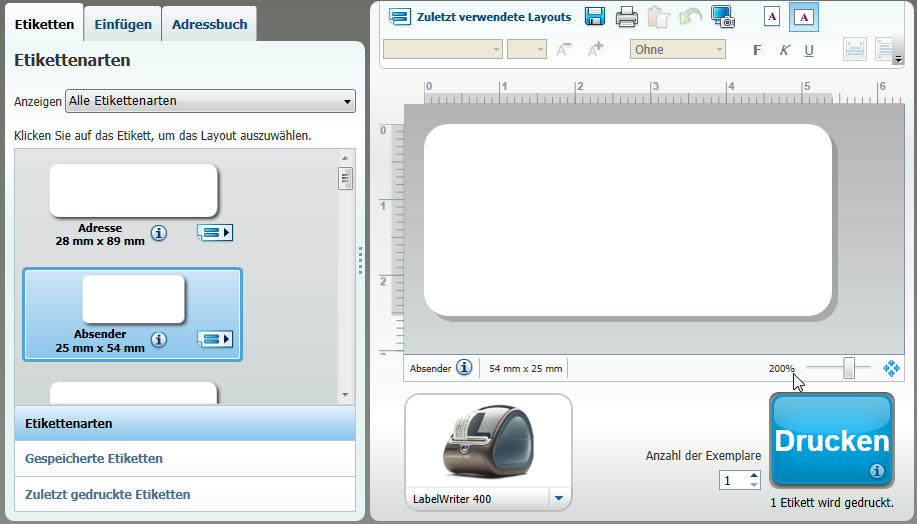Switch to the Einfügen tab
Viewport: 917px width, 524px height.
tap(123, 24)
